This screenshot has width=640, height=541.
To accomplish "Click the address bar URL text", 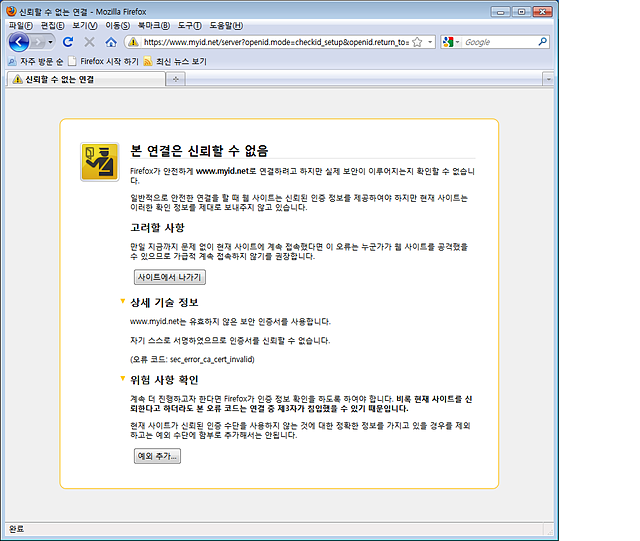I will (276, 42).
